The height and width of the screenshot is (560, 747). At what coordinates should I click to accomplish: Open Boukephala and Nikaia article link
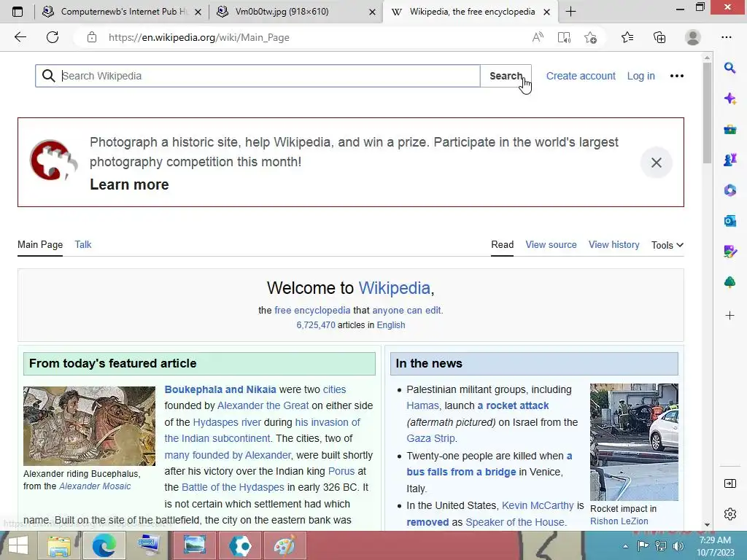click(x=220, y=389)
